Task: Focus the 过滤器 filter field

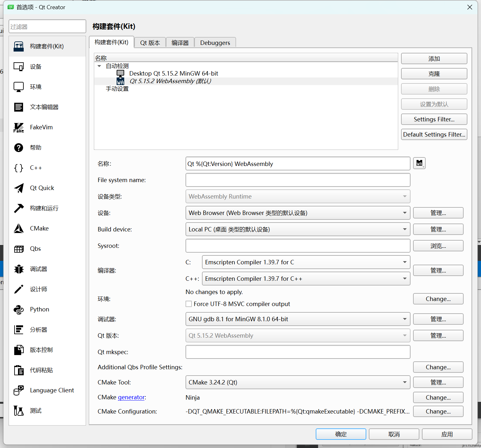Action: (x=47, y=26)
